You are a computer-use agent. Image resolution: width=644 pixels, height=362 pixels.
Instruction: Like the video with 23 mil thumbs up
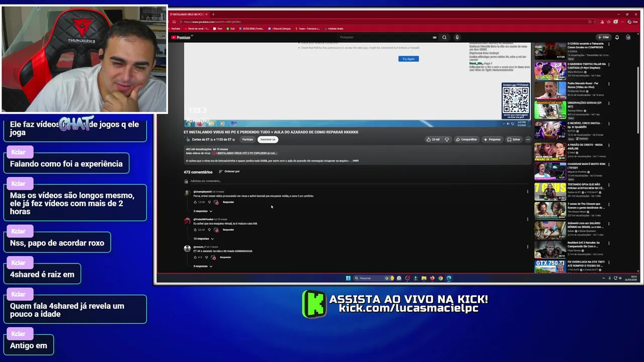tap(433, 139)
